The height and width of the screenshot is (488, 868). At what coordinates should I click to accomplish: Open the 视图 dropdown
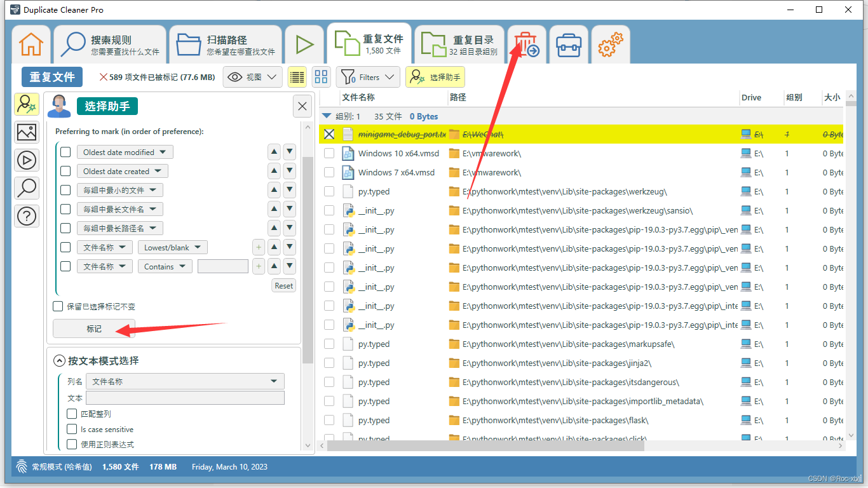253,77
